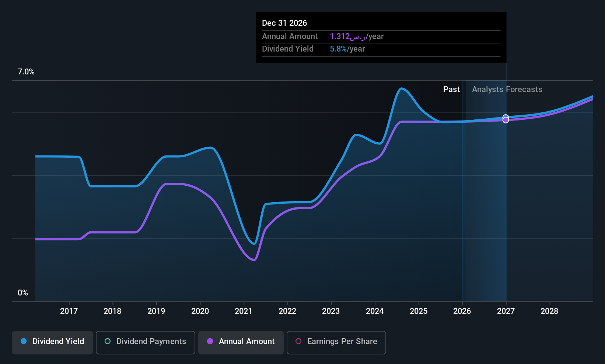Screen dimensions: 605x364
Task: Toggle the Dividend Yield series
Action: [52, 342]
